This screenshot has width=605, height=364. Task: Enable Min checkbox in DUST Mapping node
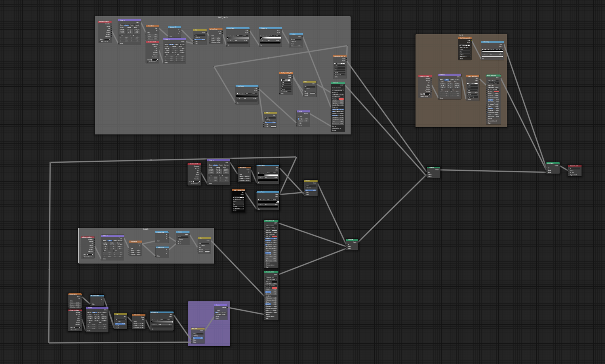point(440,90)
